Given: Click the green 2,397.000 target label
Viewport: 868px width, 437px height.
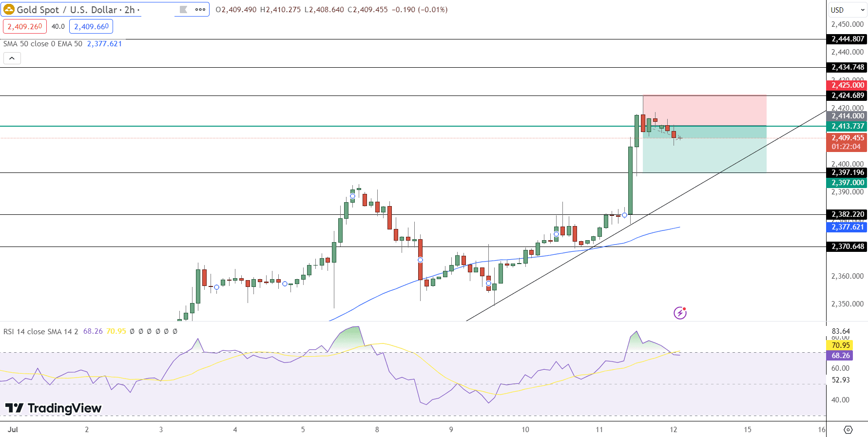Looking at the screenshot, I should tap(848, 183).
